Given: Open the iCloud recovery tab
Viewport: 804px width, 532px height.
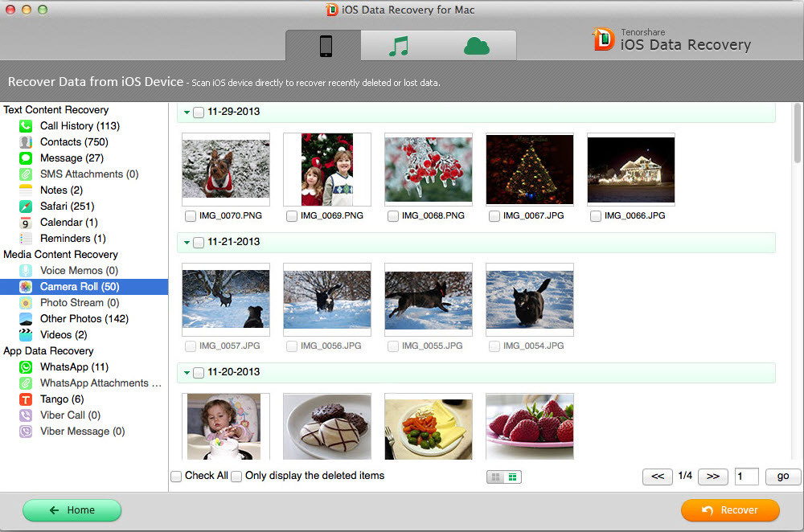Looking at the screenshot, I should click(x=477, y=47).
